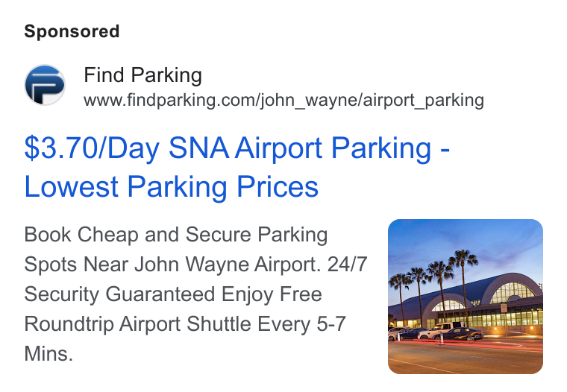Click the Lowest Parking Prices headline line
This screenshot has height=392, width=567.
click(172, 187)
